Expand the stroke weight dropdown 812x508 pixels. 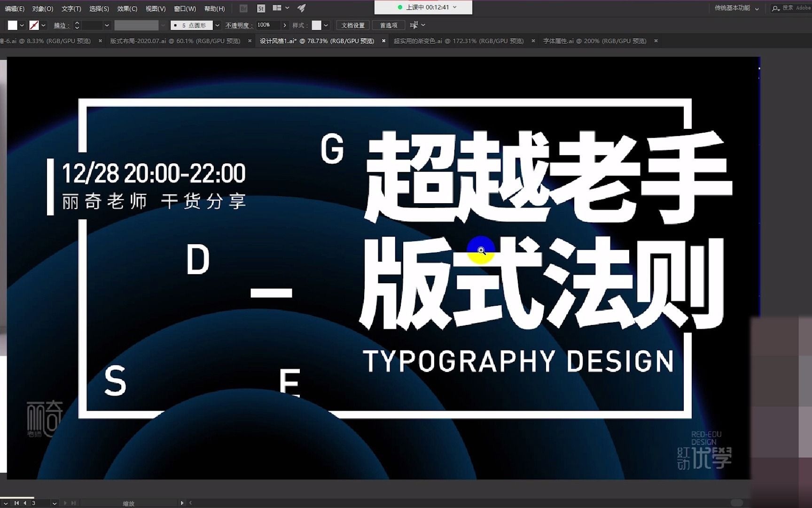[107, 25]
